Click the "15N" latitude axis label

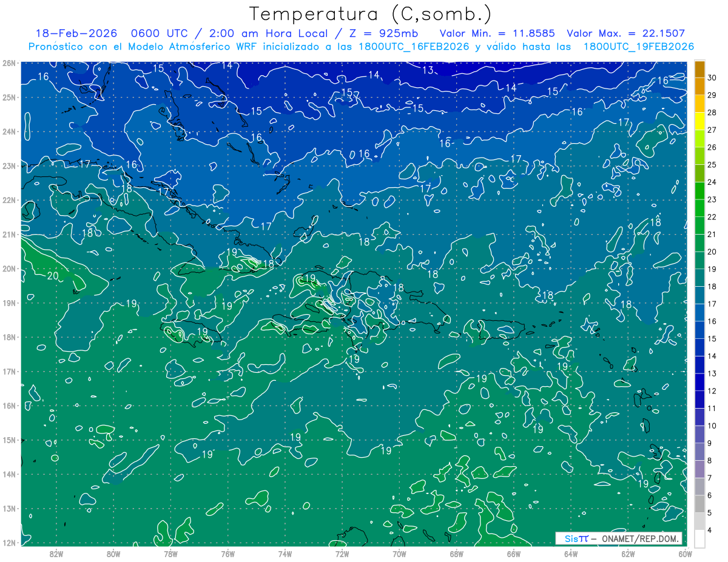tap(9, 440)
